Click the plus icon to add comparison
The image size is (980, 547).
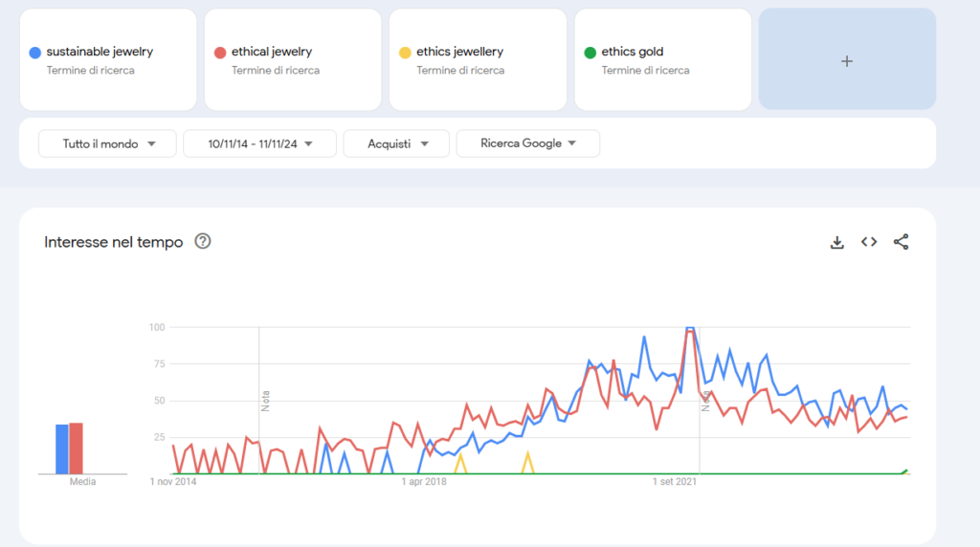(846, 60)
